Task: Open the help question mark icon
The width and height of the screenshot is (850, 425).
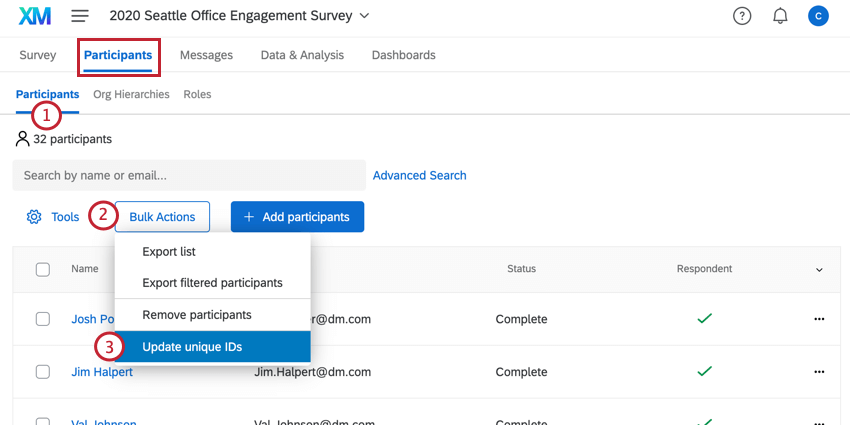Action: (742, 16)
